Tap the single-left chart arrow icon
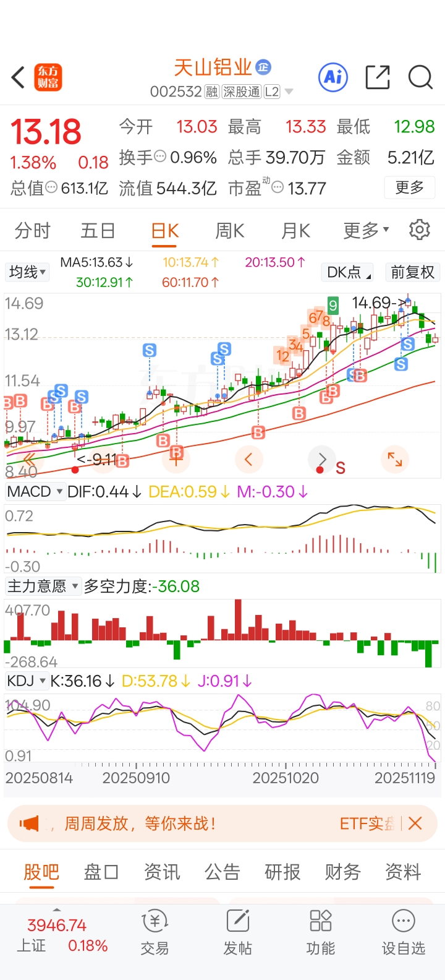The image size is (445, 980). (x=248, y=459)
